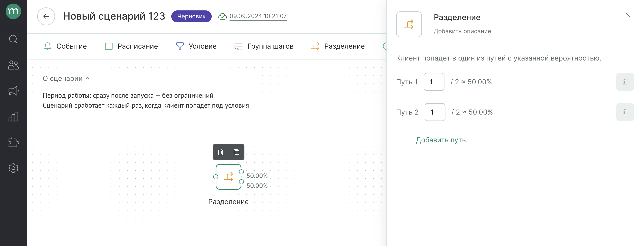Click the upper 50.00% output connector
644x246 pixels.
point(241,172)
